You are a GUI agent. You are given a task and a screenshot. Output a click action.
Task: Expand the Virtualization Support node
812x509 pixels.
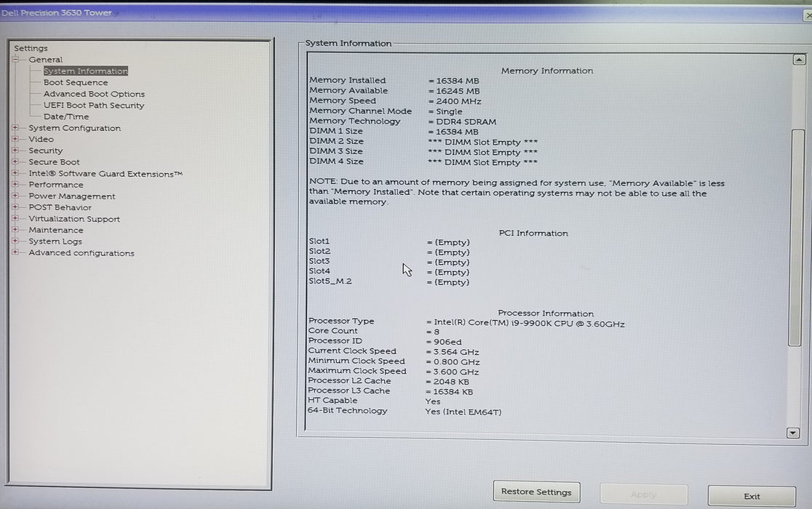15,218
